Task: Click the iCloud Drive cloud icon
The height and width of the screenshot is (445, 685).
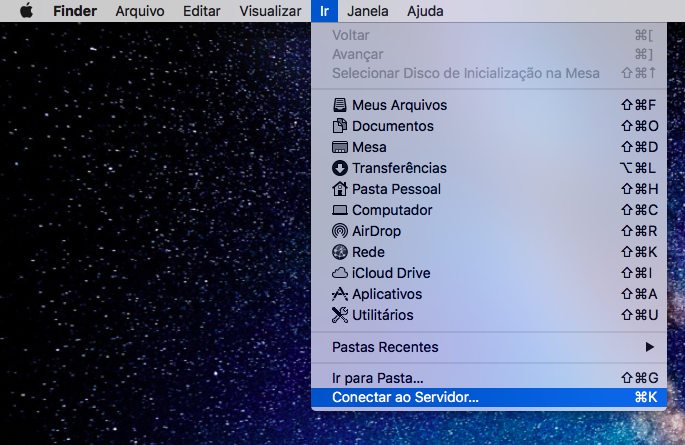Action: click(x=340, y=273)
